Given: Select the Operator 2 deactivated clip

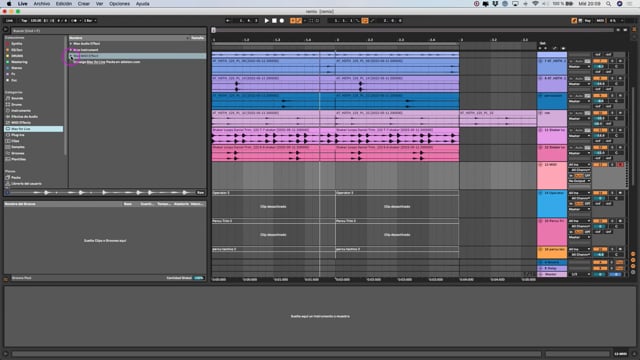Looking at the screenshot, I should (273, 204).
